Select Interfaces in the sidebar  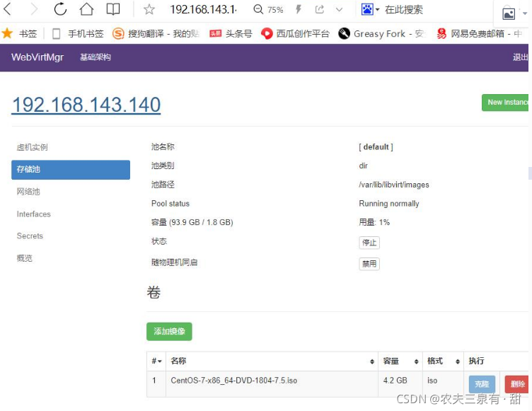coord(33,214)
